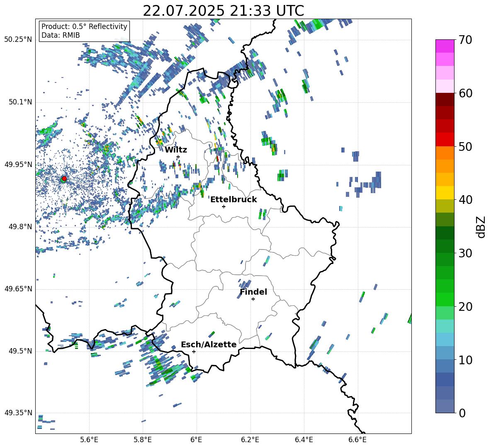491x448 pixels.
Task: Click the 5.8°E longitude label
Action: [143, 440]
